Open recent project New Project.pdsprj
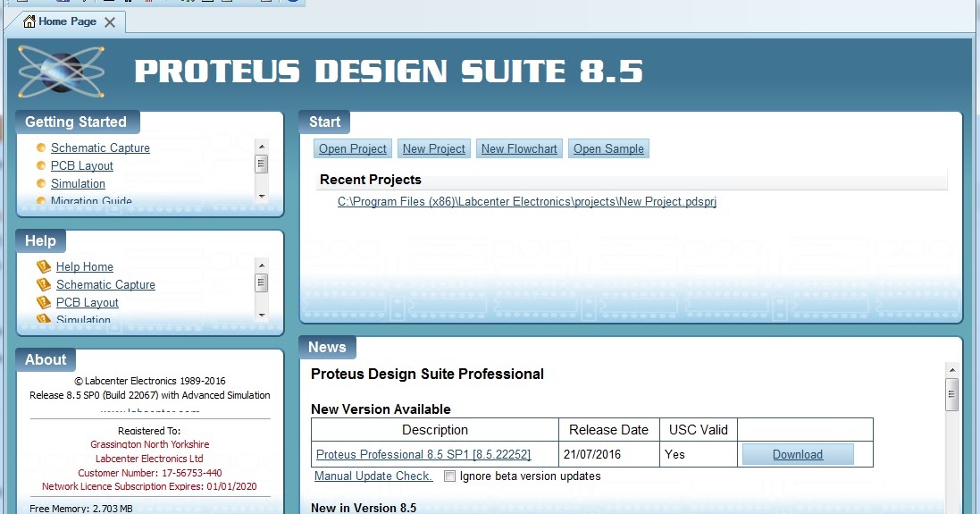Image resolution: width=980 pixels, height=514 pixels. [x=527, y=202]
